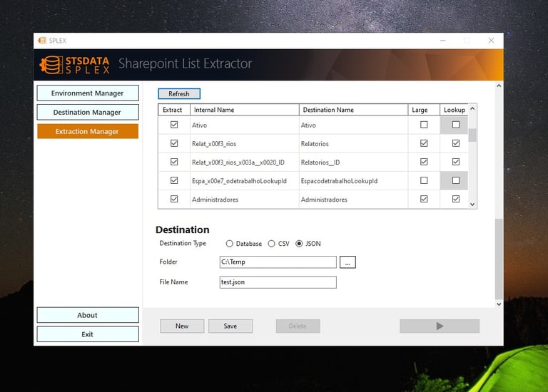
Task: Open the Destination Manager section
Action: [x=87, y=113]
